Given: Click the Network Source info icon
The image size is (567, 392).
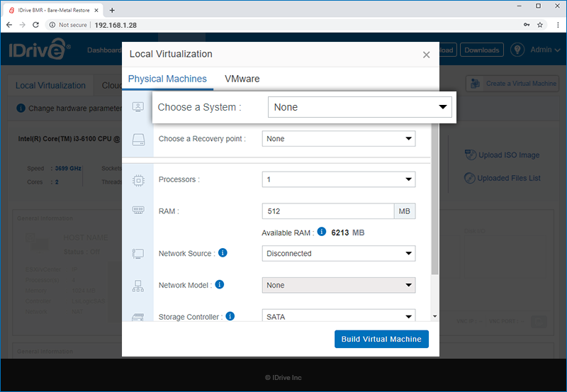Looking at the screenshot, I should [x=223, y=253].
